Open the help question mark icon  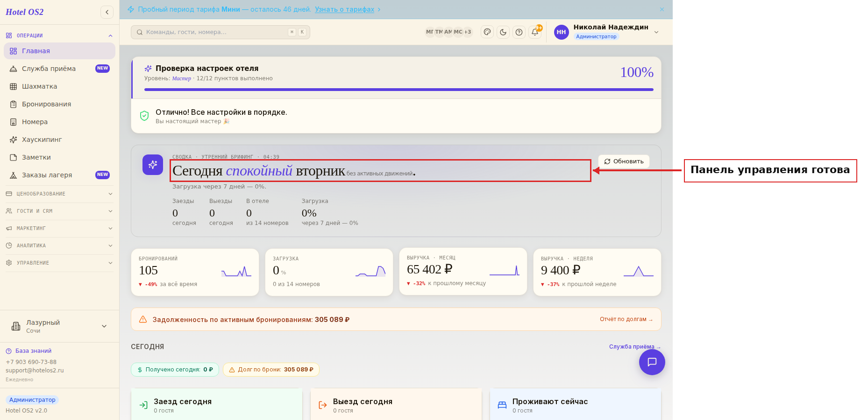click(519, 32)
